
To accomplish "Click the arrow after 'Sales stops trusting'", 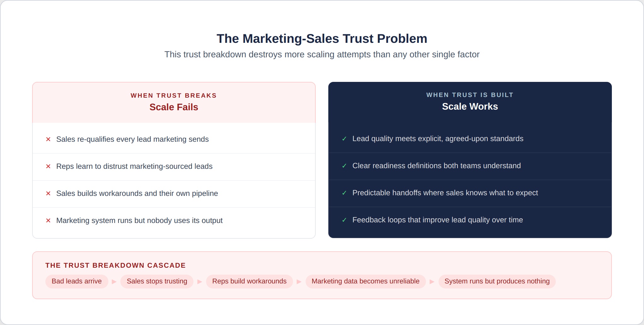I will coord(200,282).
